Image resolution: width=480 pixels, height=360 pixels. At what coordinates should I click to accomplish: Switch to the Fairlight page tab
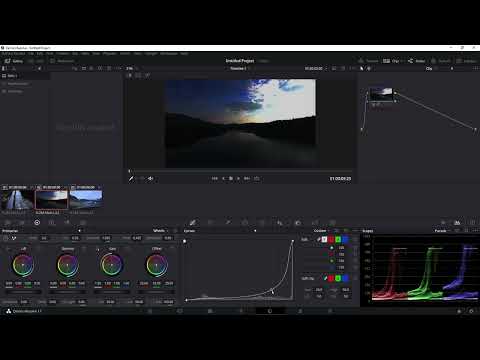(x=300, y=311)
